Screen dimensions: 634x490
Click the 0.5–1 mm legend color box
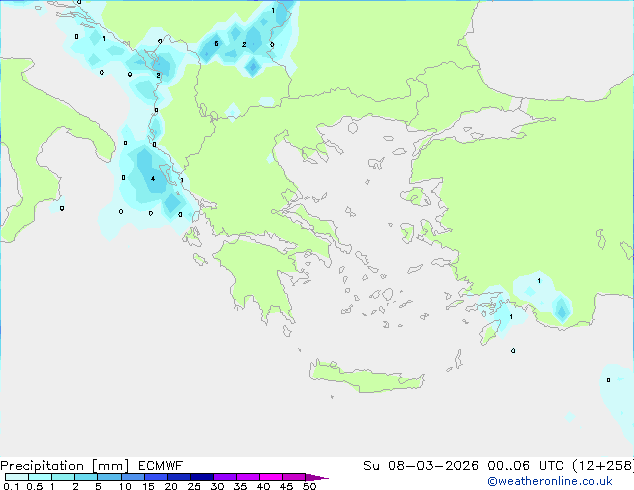point(40,477)
